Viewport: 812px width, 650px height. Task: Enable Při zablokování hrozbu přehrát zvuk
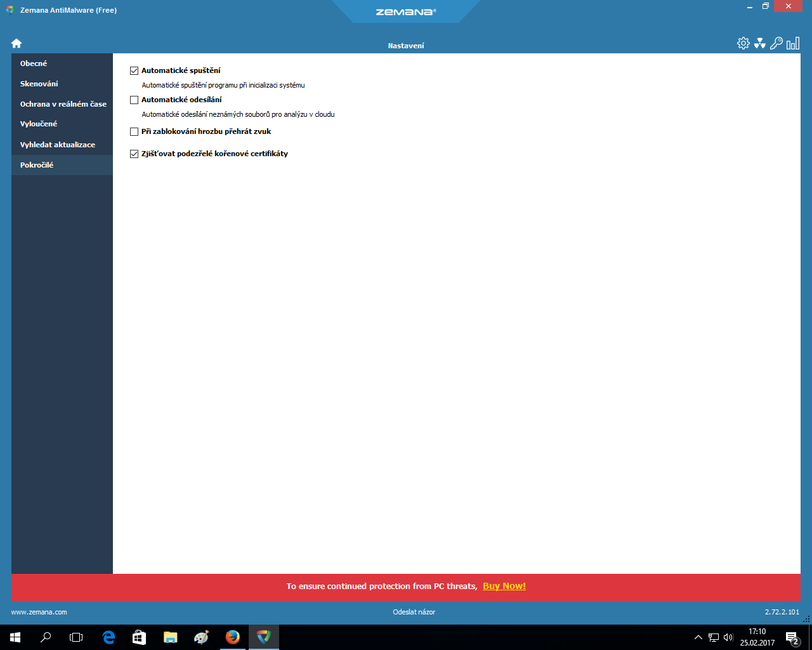(134, 132)
